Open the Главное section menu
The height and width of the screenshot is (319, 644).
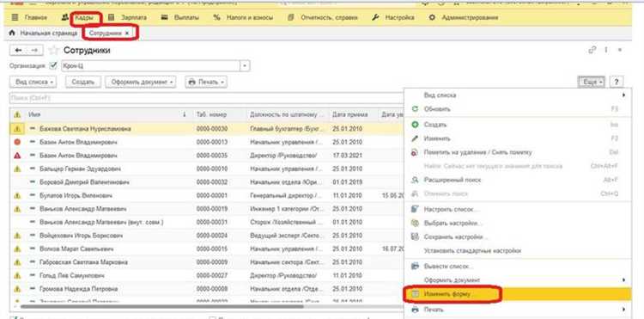tap(29, 18)
